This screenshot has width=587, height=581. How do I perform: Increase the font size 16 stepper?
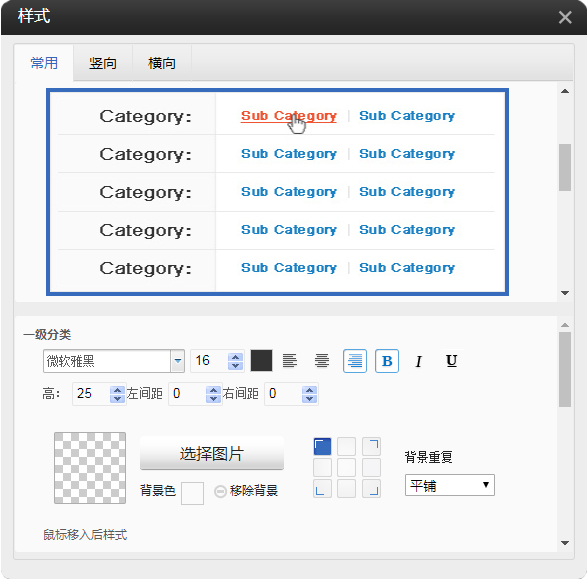pyautogui.click(x=235, y=357)
